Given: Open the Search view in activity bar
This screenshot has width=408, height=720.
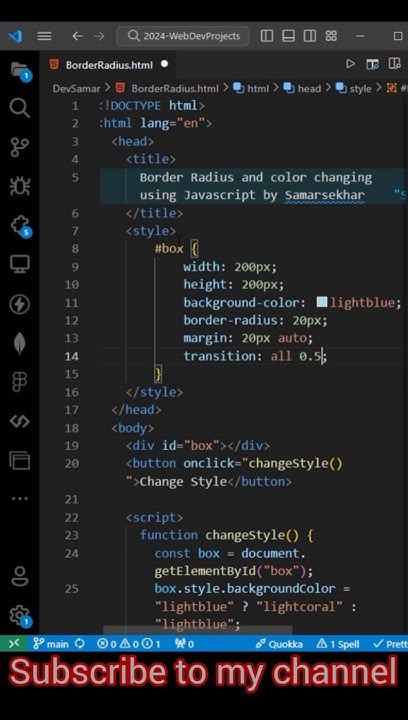Looking at the screenshot, I should point(19,107).
